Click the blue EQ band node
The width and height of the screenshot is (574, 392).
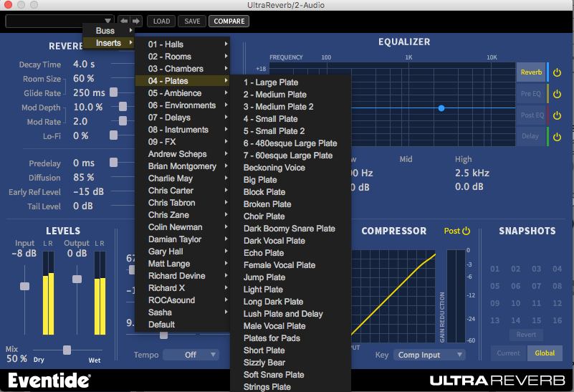[x=441, y=108]
